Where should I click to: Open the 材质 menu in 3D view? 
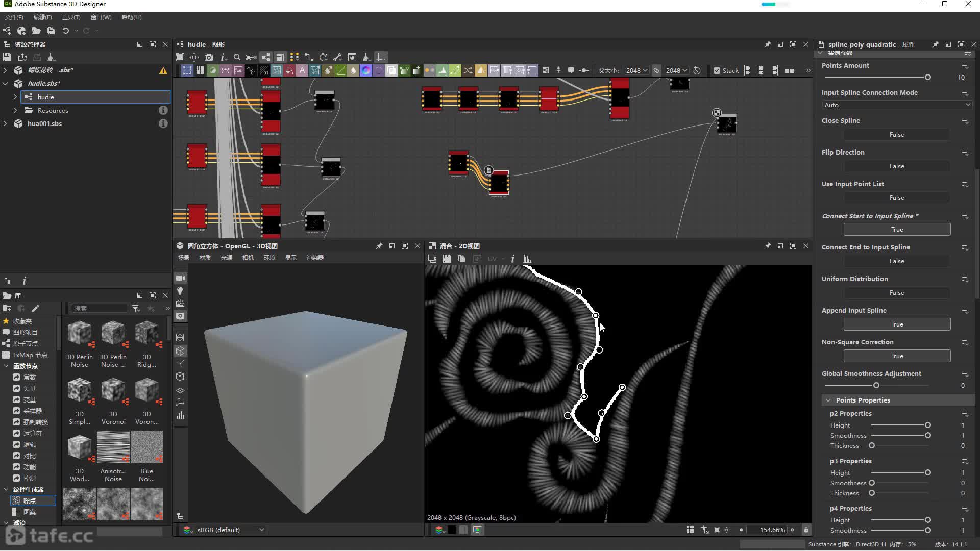click(x=205, y=258)
